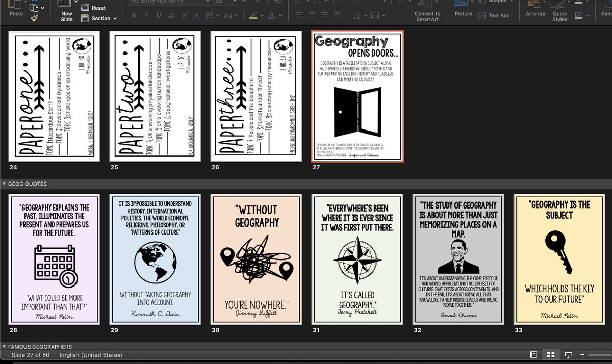
Task: Toggle Italic formatting
Action: pos(146,15)
